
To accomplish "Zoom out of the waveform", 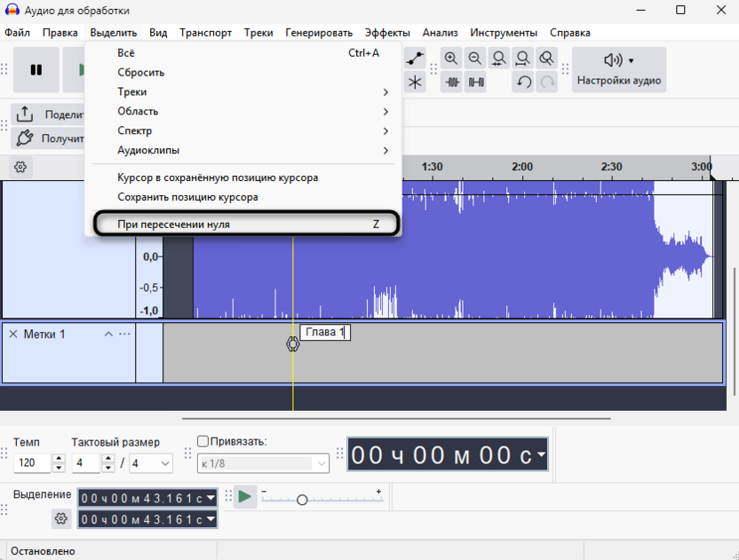I will [x=476, y=58].
